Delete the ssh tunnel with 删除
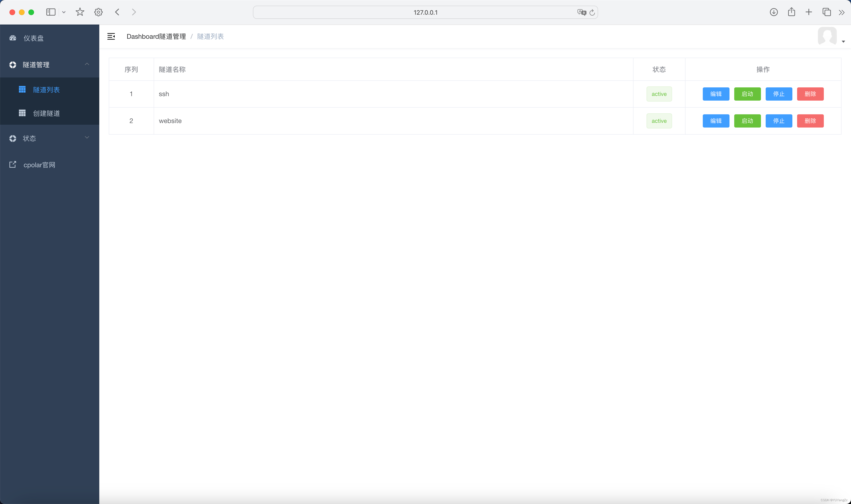The height and width of the screenshot is (504, 851). pos(810,94)
